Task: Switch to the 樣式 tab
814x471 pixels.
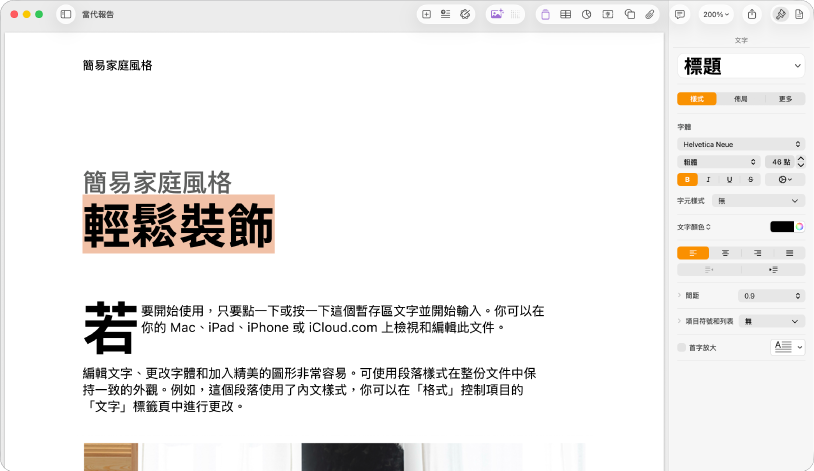Action: [697, 99]
